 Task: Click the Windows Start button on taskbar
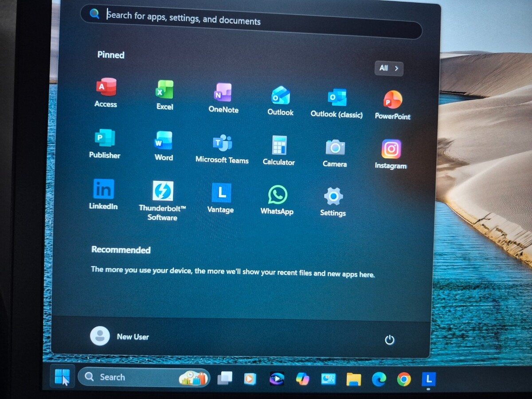coord(62,377)
